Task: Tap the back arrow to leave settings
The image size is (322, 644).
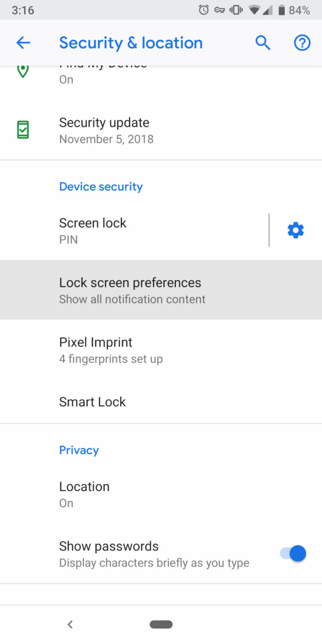Action: pos(23,42)
